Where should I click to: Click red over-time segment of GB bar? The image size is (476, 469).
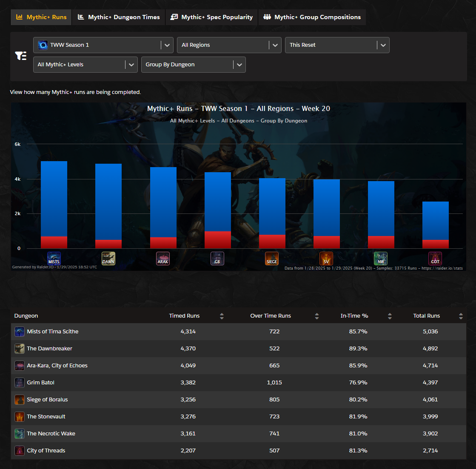[218, 240]
